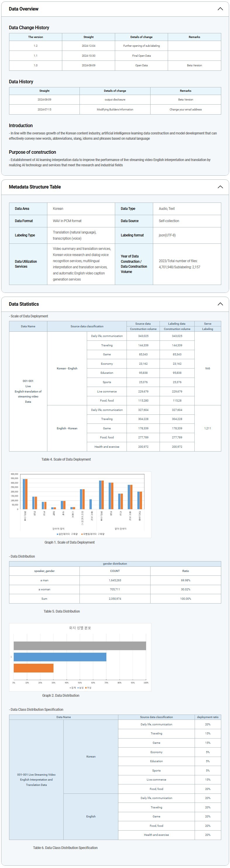Select the "WAV in PCM format" cell

click(67, 221)
